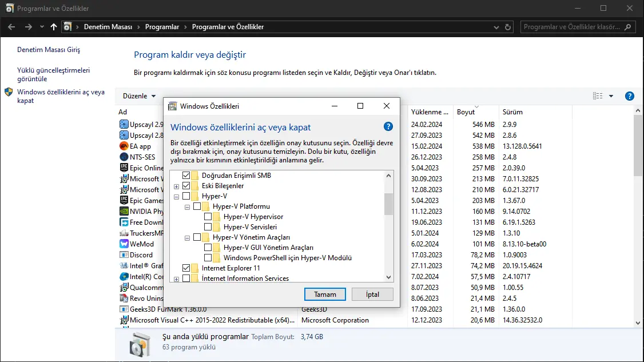Check the Hyper-V Servisleri checkbox
Viewport: 644px width, 362px height.
click(x=208, y=227)
